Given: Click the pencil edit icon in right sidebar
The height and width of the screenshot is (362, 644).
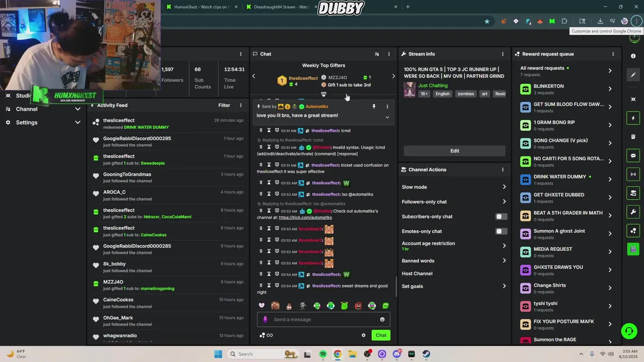Looking at the screenshot, I should tap(633, 74).
